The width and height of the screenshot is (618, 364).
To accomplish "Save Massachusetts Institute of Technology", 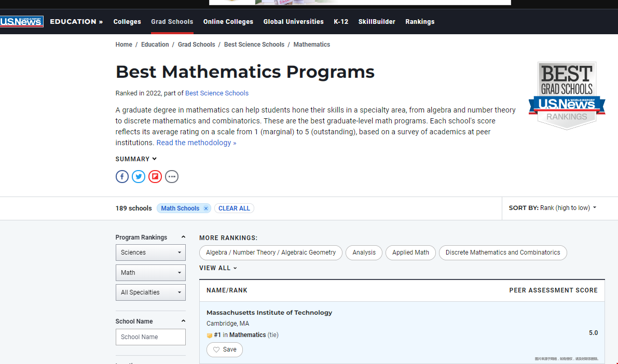I will (225, 349).
